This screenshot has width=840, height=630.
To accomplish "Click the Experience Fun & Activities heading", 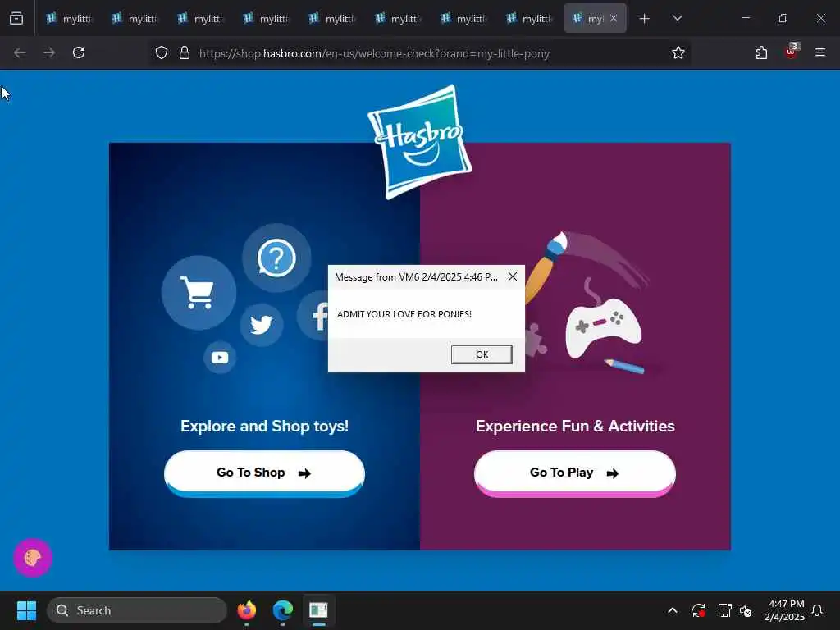I will 575,426.
